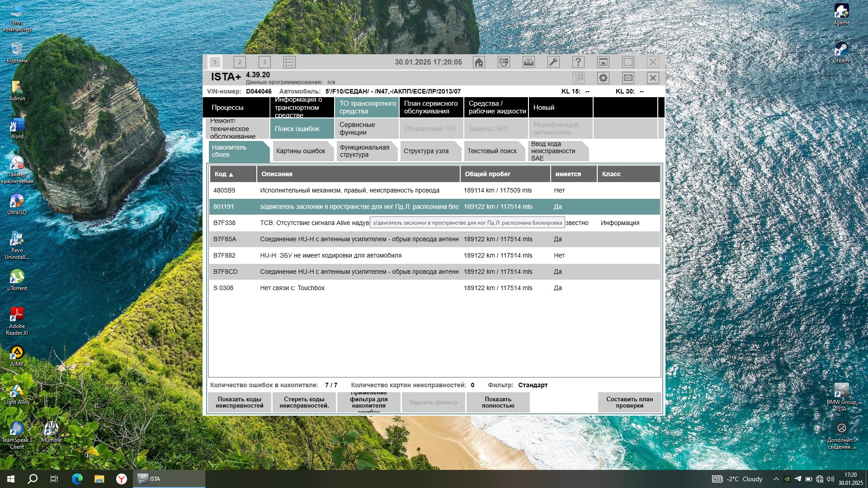Select the UltraISO desktop icon
Viewport: 868px width, 488px height.
tap(17, 204)
